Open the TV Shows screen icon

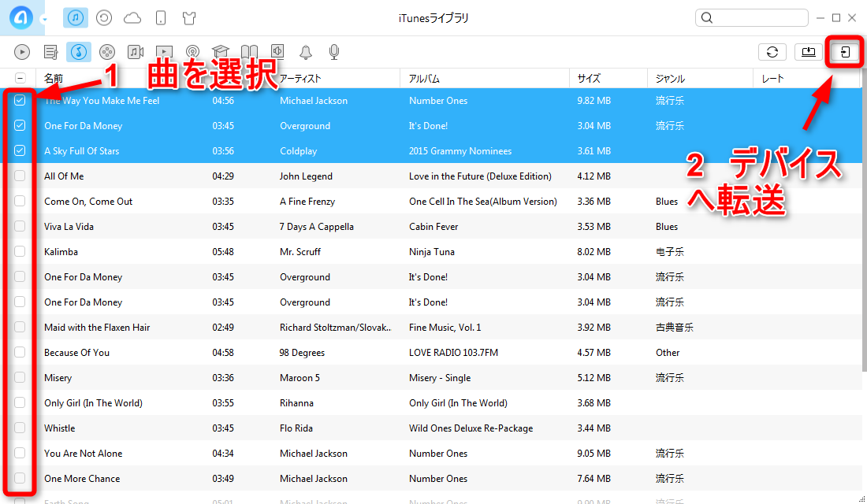pyautogui.click(x=164, y=52)
